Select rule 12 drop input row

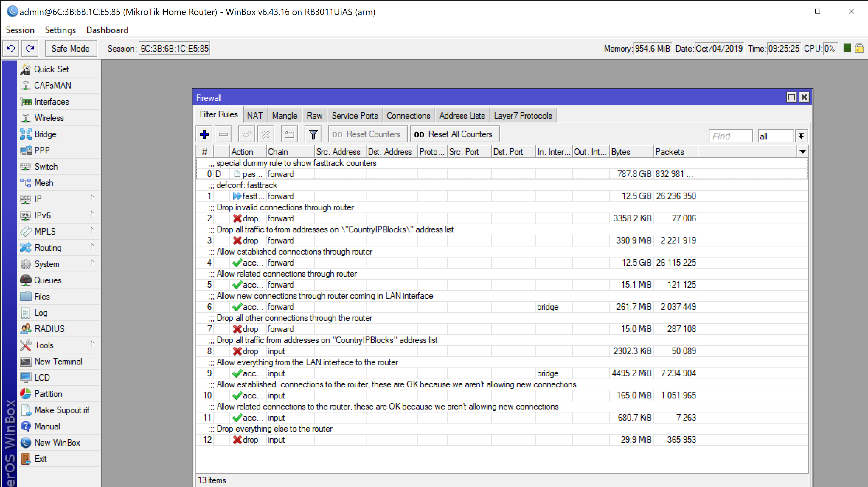501,440
